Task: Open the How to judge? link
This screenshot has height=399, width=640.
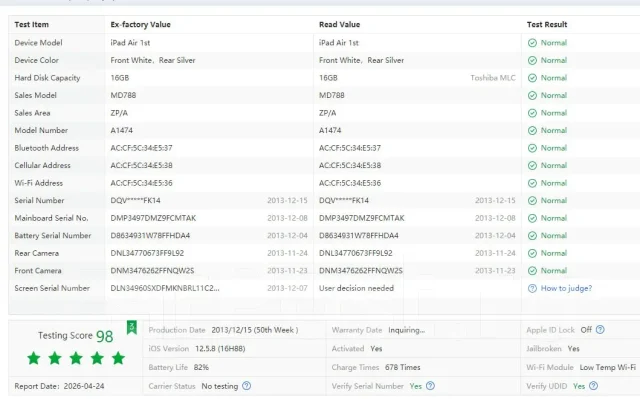Action: click(566, 288)
